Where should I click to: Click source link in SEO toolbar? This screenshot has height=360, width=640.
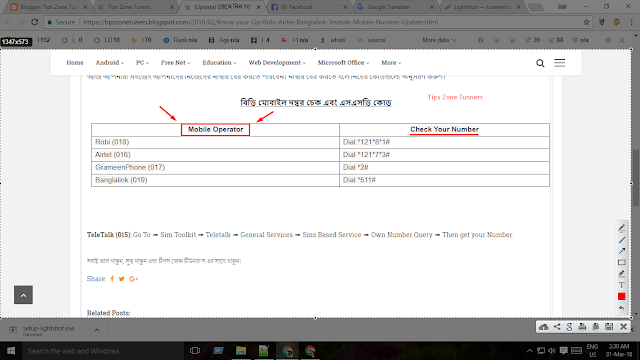coord(371,40)
